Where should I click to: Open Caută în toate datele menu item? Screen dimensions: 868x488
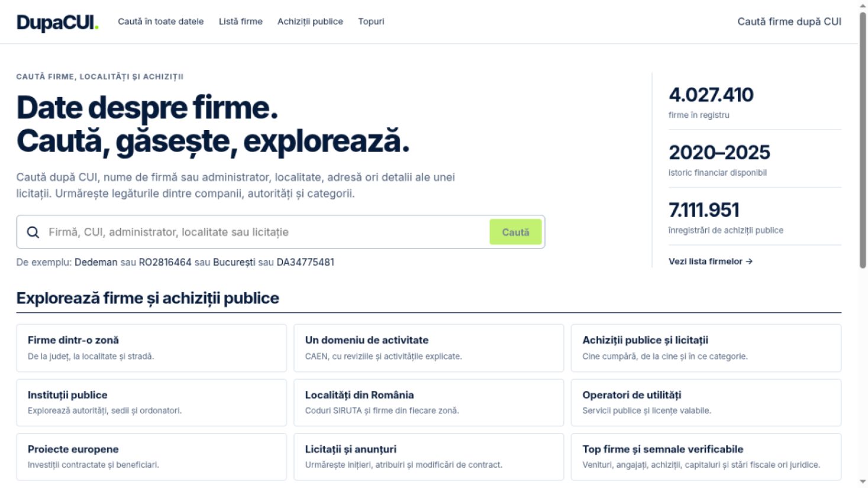[160, 21]
